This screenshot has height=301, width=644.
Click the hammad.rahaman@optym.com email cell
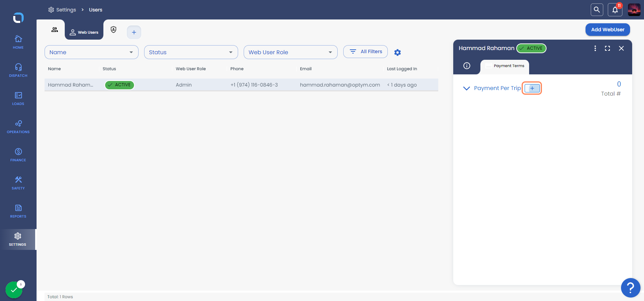pyautogui.click(x=340, y=85)
